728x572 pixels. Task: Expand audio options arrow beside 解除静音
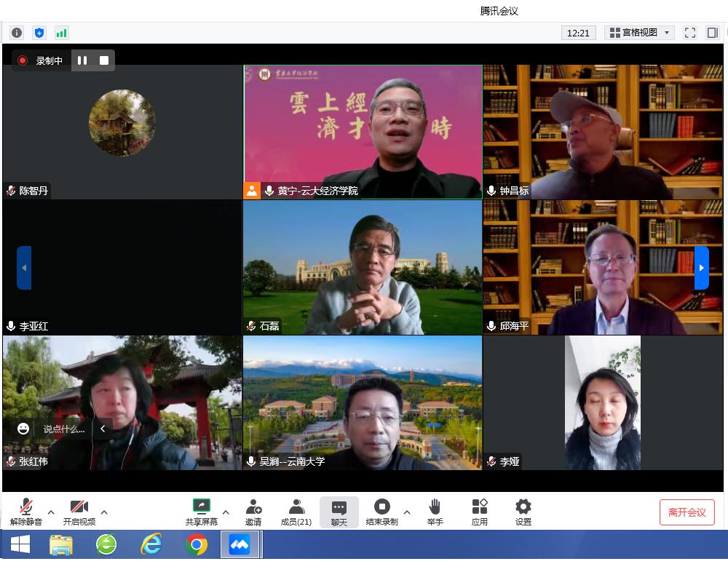[51, 512]
